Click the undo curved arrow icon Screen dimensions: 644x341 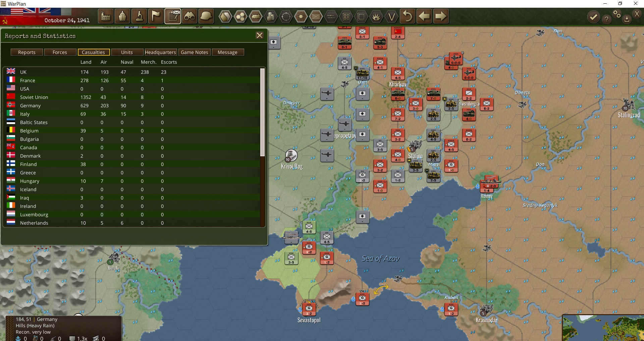click(x=408, y=16)
